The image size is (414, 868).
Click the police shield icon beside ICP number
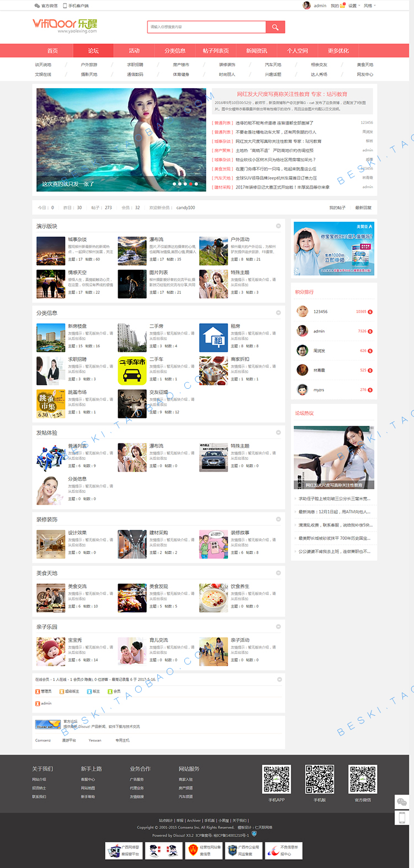(254, 834)
